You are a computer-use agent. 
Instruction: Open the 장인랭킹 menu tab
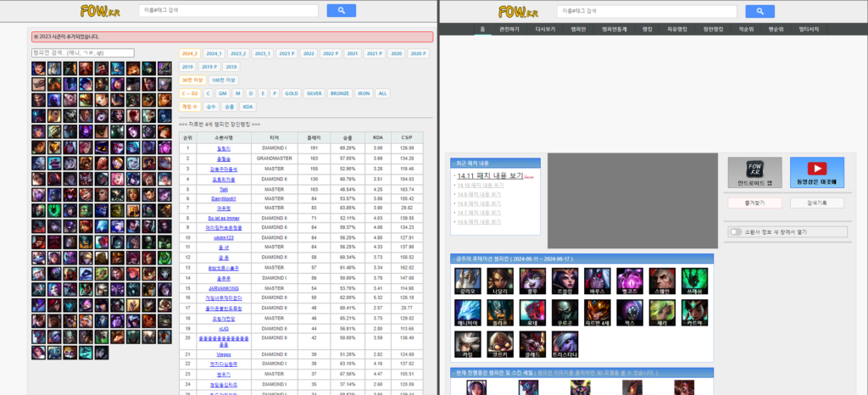(x=713, y=30)
